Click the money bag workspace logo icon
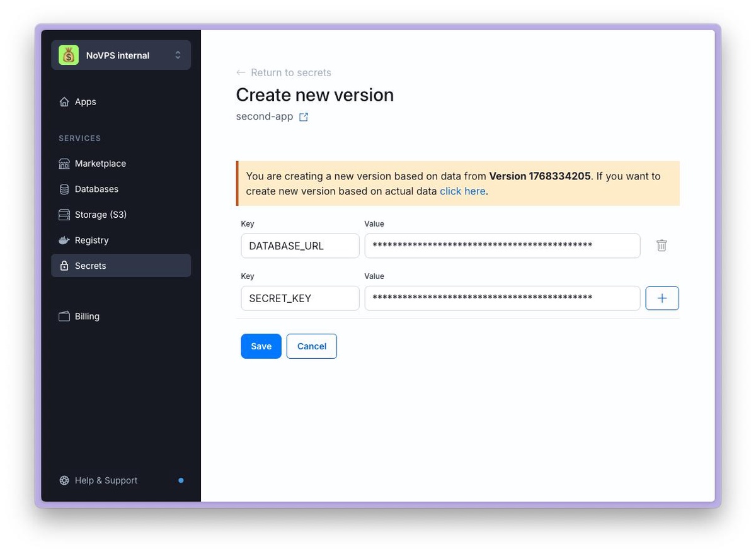 (69, 55)
